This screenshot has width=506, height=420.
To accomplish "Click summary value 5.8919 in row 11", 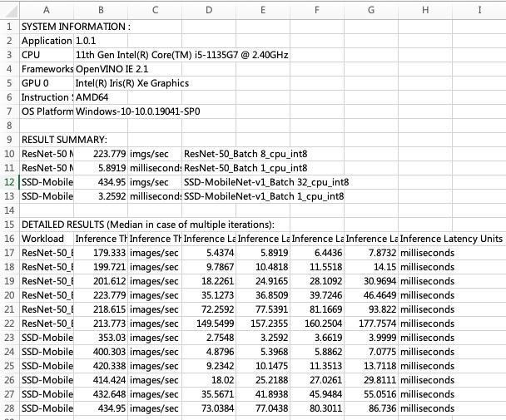I will (x=101, y=168).
